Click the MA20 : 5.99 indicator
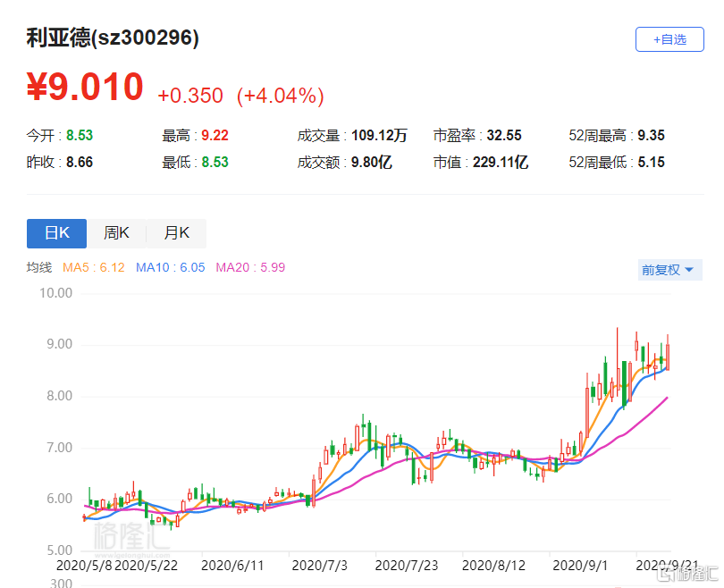 pyautogui.click(x=251, y=267)
